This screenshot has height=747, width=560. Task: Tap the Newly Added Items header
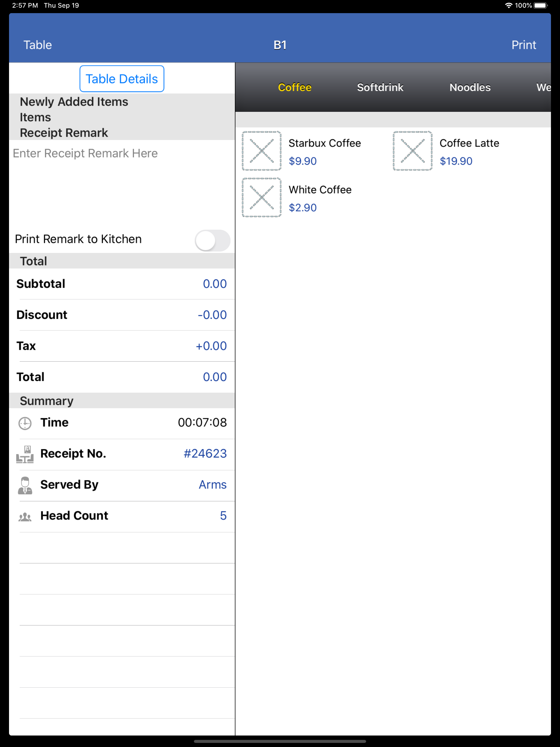point(74,102)
